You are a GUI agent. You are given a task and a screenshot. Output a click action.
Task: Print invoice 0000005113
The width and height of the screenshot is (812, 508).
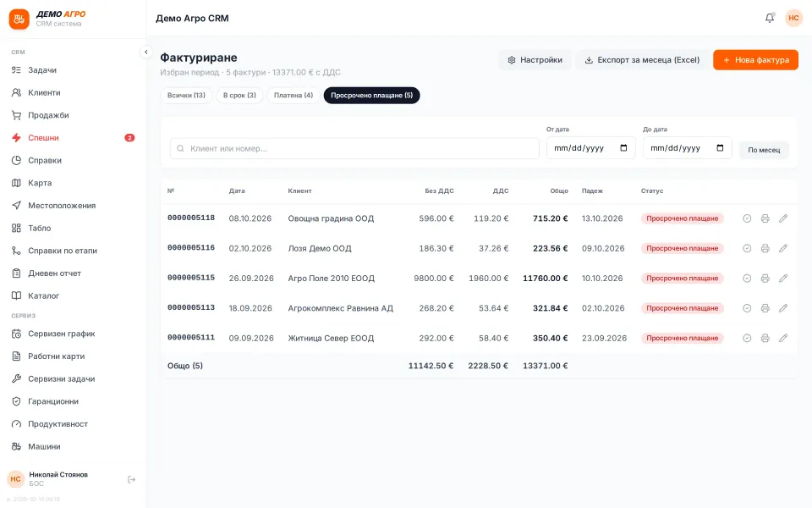[765, 308]
